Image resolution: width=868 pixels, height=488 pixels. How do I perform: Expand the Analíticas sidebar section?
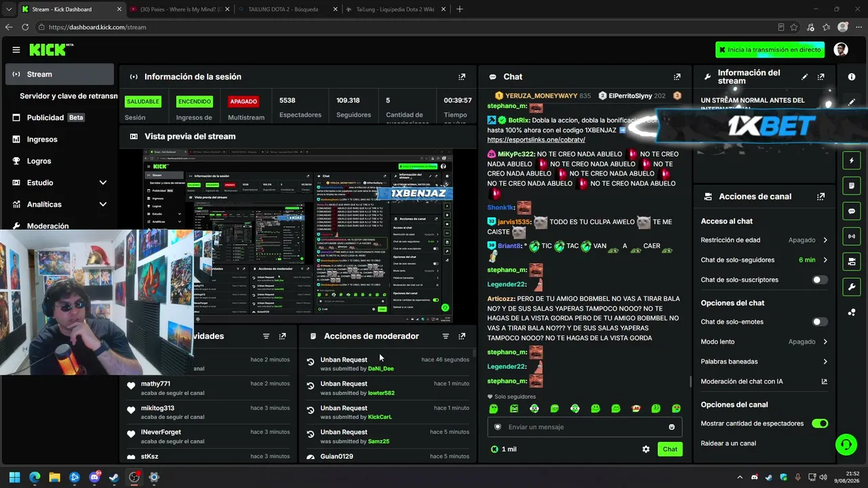(x=103, y=204)
